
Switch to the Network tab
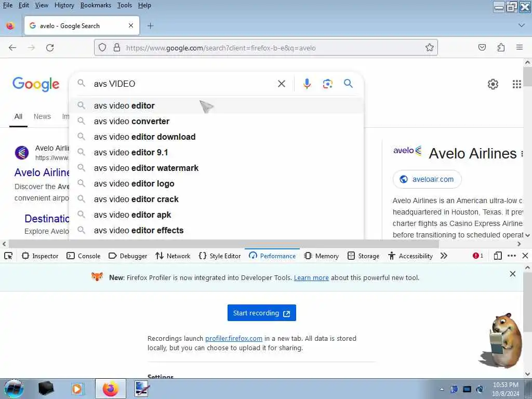coord(173,256)
